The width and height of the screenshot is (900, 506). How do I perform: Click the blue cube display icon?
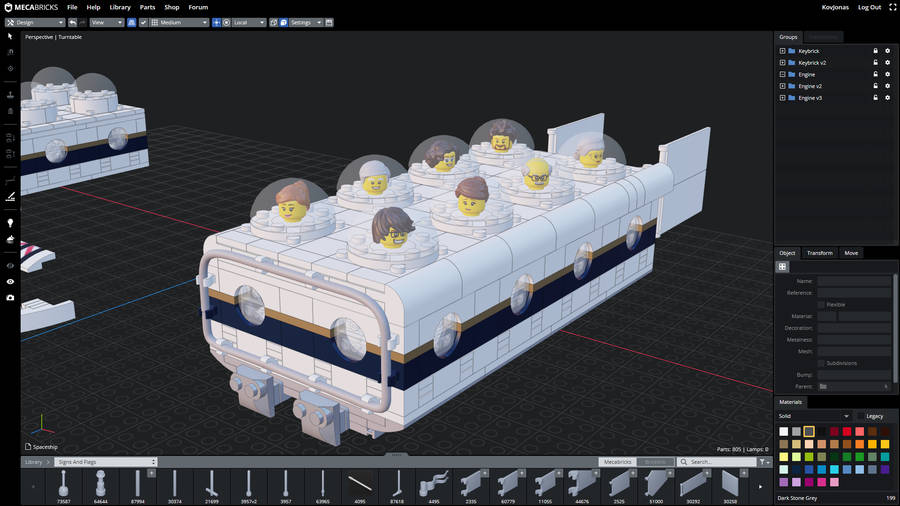pos(284,22)
